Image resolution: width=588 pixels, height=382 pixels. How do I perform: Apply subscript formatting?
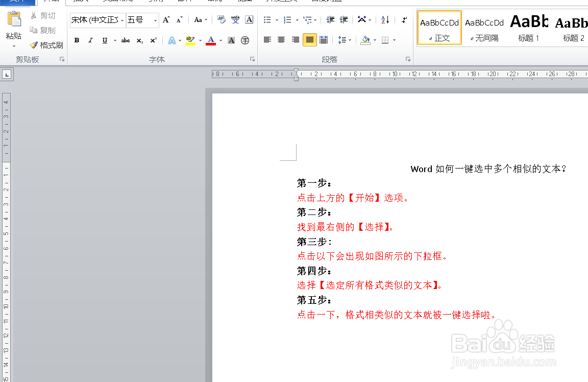pos(138,40)
